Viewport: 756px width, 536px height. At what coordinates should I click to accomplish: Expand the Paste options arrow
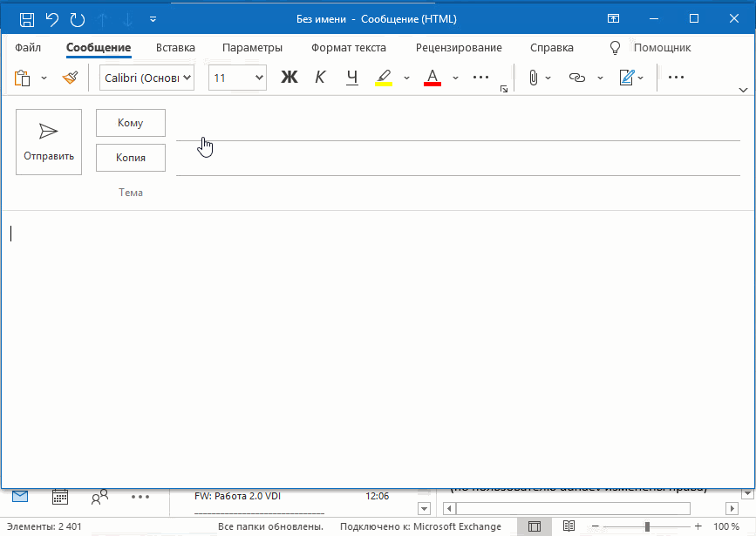pos(44,78)
